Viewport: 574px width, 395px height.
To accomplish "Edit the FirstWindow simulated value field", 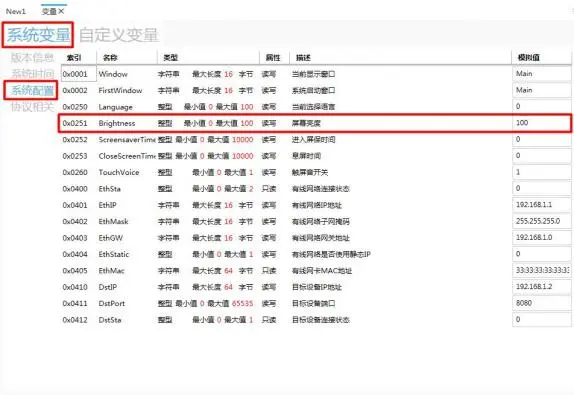I will tap(542, 90).
